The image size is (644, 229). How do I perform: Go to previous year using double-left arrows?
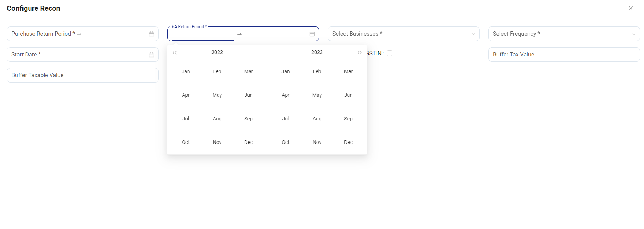click(175, 53)
